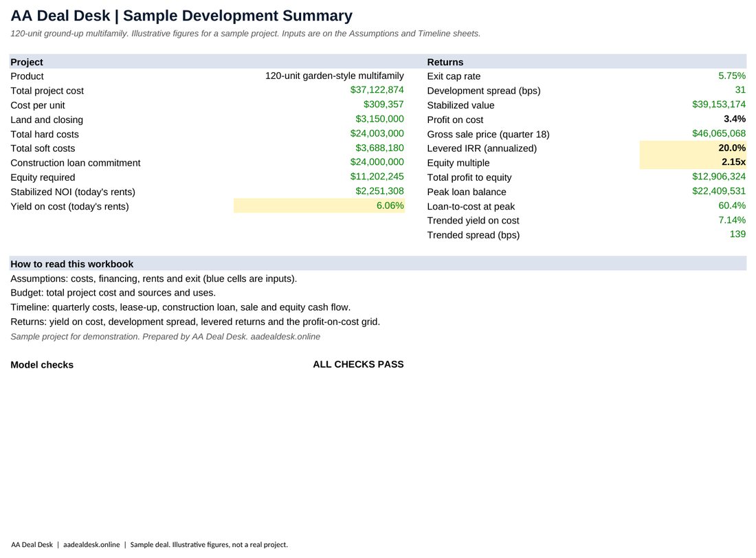Screen dimensions: 756x558
Task: Click the 'Model checks' label
Action: (x=42, y=365)
